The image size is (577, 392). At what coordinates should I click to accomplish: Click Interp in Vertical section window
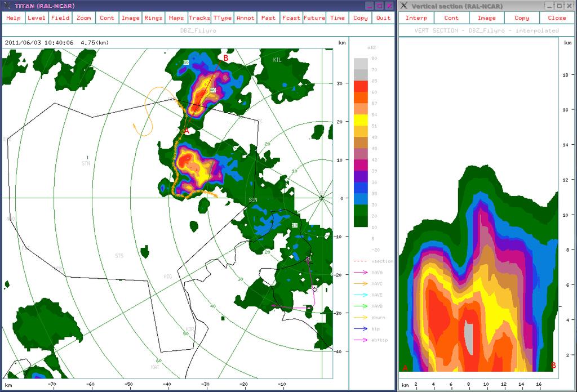[x=416, y=17]
